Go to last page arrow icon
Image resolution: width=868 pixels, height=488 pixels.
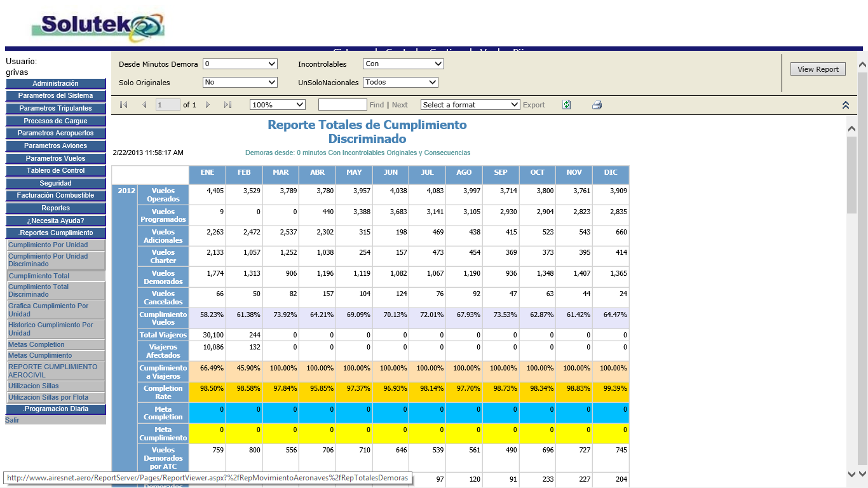pos(227,105)
